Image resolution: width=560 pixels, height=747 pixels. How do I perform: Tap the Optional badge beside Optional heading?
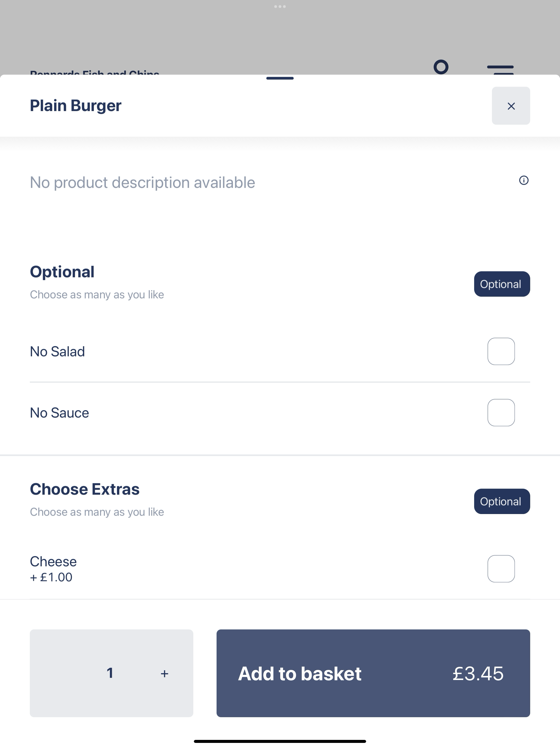502,284
